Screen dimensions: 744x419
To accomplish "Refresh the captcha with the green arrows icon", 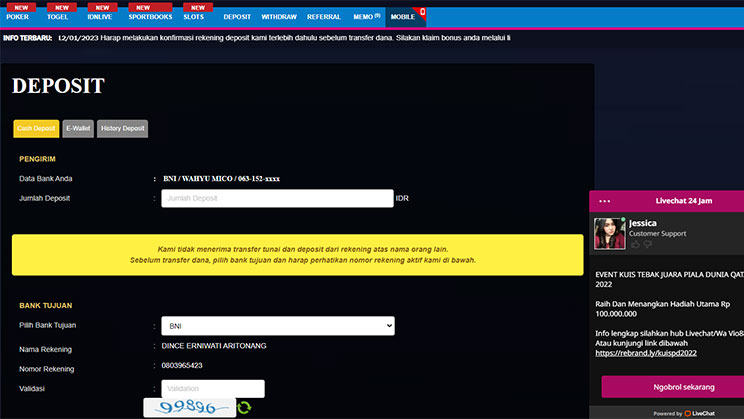I will point(244,407).
